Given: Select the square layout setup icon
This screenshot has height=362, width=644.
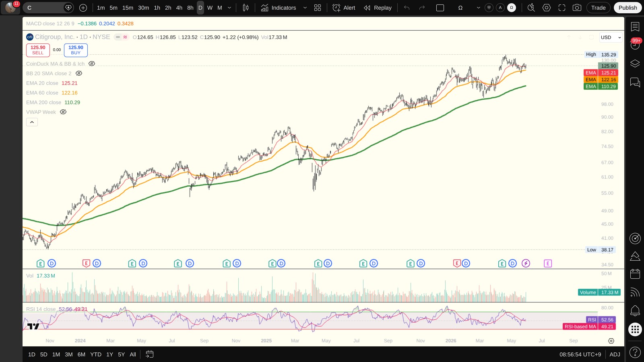Looking at the screenshot, I should click(440, 8).
